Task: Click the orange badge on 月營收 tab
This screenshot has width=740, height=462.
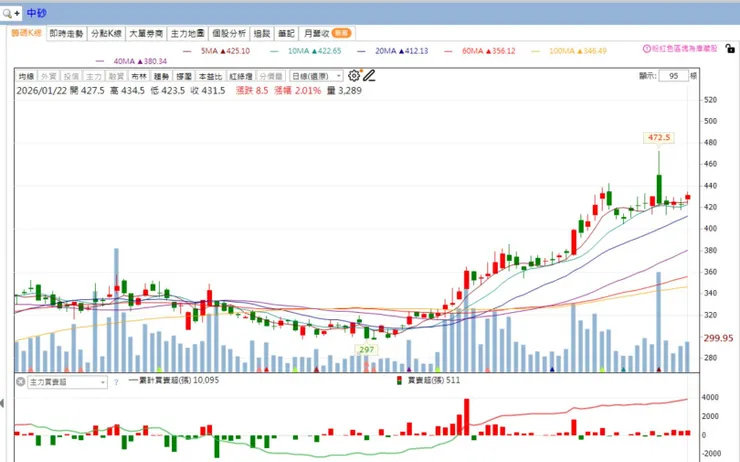Action: tap(341, 33)
